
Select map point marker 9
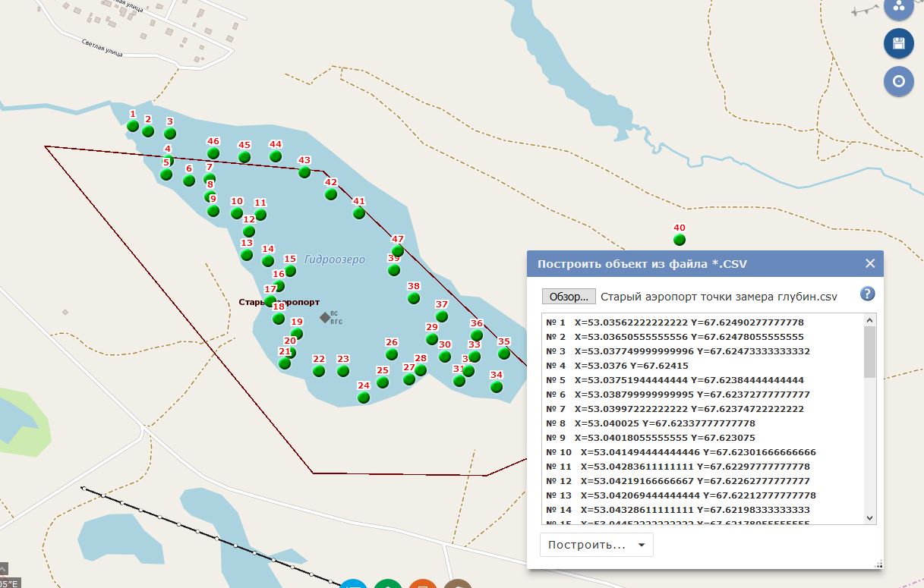[x=213, y=211]
